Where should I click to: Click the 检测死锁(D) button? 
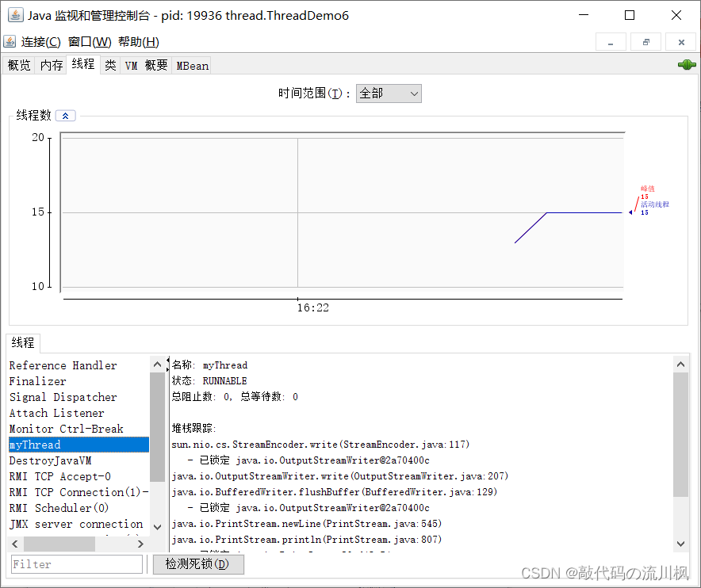[x=198, y=564]
